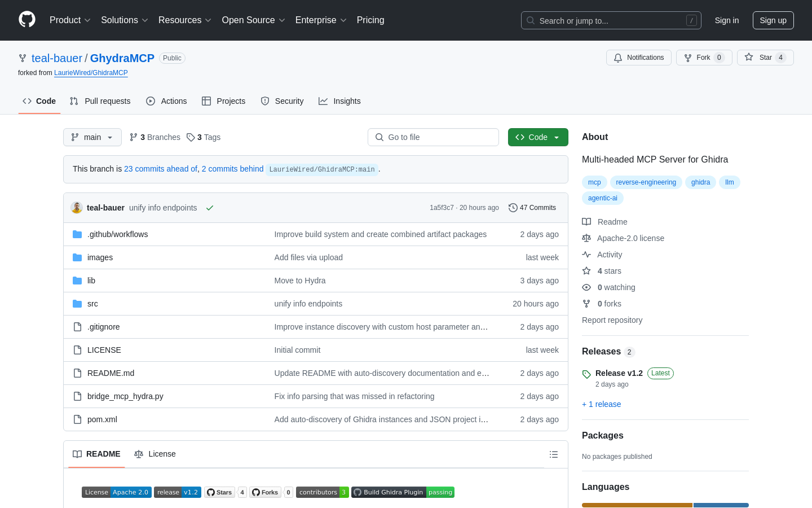
Task: Click the ghidra topic tag
Action: pos(701,182)
